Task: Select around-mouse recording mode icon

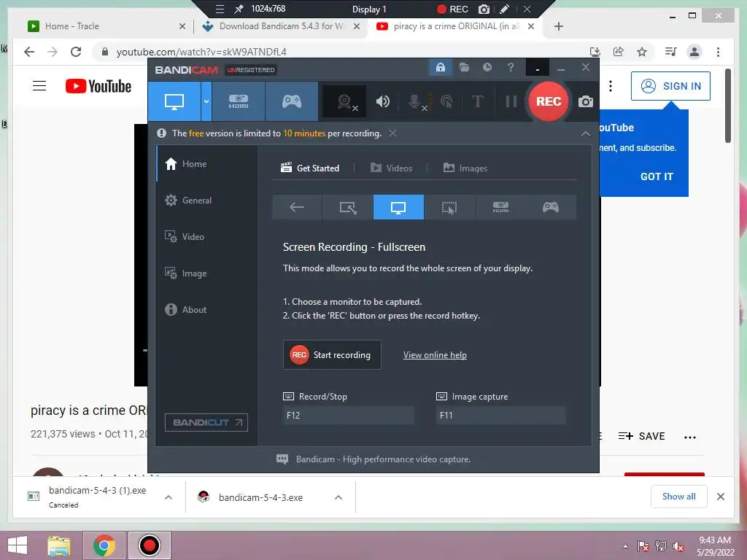Action: [449, 207]
